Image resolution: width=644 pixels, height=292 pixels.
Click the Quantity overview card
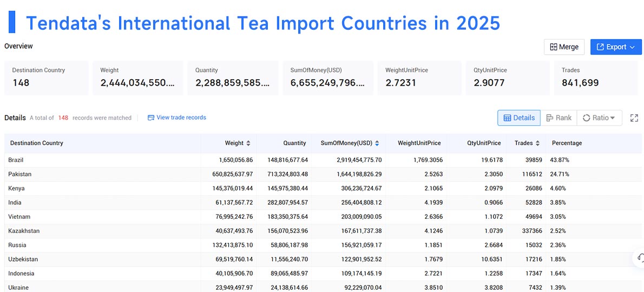point(233,78)
